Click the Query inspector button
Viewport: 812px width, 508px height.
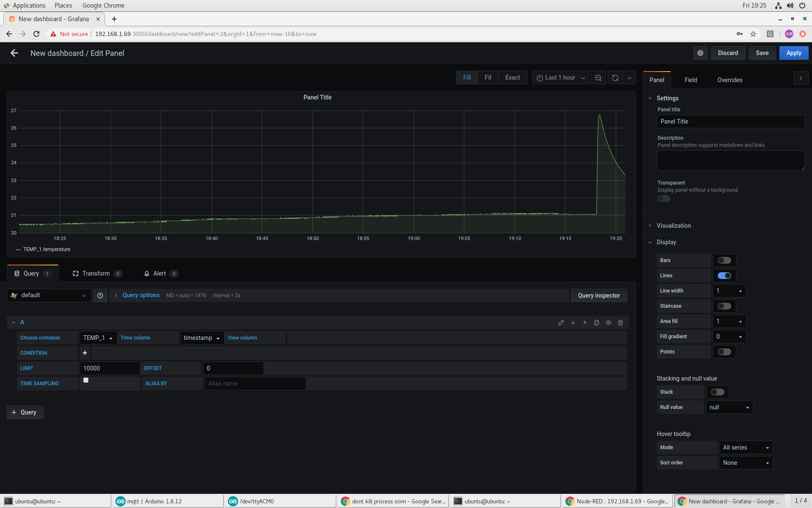[598, 295]
